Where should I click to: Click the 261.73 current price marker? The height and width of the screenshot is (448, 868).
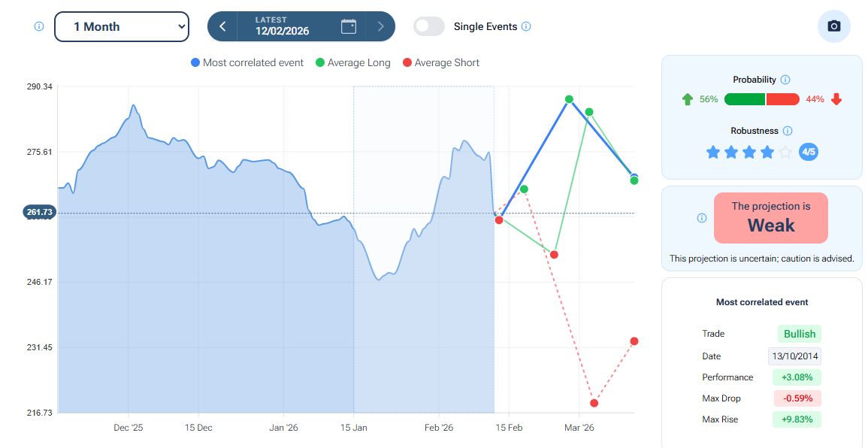[39, 212]
